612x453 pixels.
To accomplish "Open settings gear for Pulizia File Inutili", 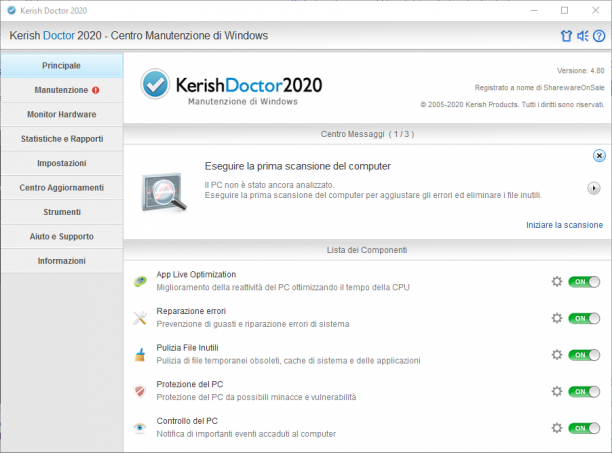I will 557,355.
